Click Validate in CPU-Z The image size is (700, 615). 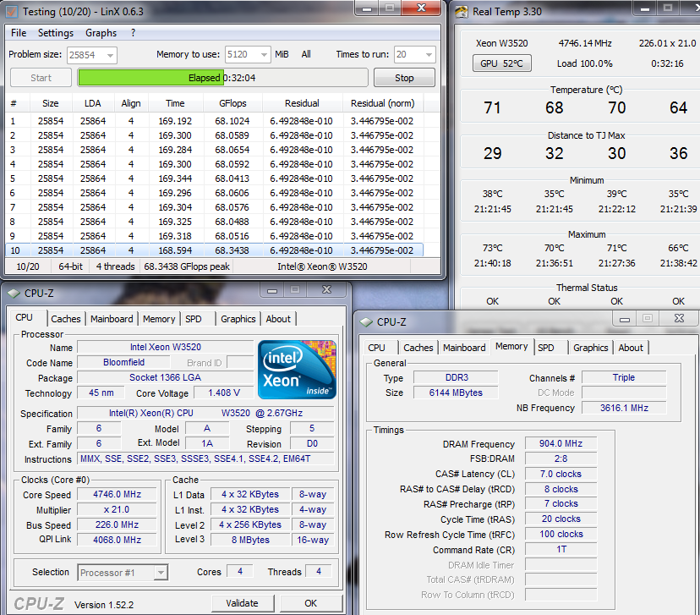click(242, 603)
